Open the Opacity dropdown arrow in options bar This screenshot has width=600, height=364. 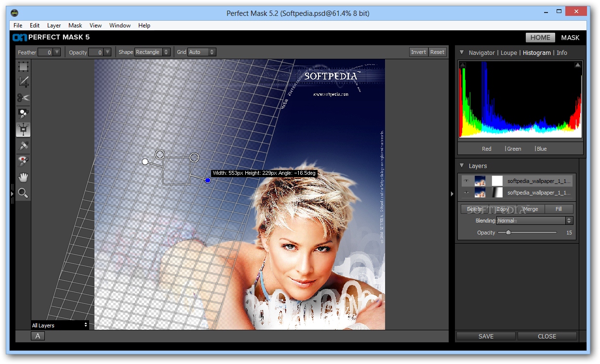pyautogui.click(x=108, y=52)
